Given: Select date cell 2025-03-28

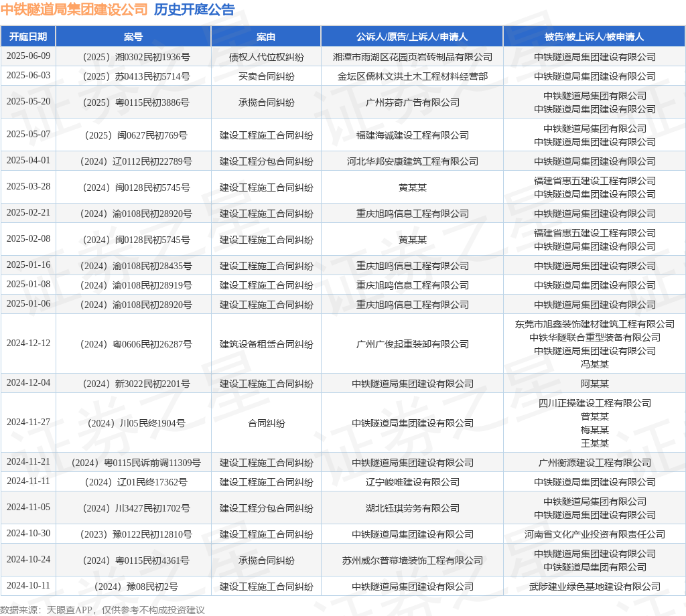Looking at the screenshot, I should point(28,187).
